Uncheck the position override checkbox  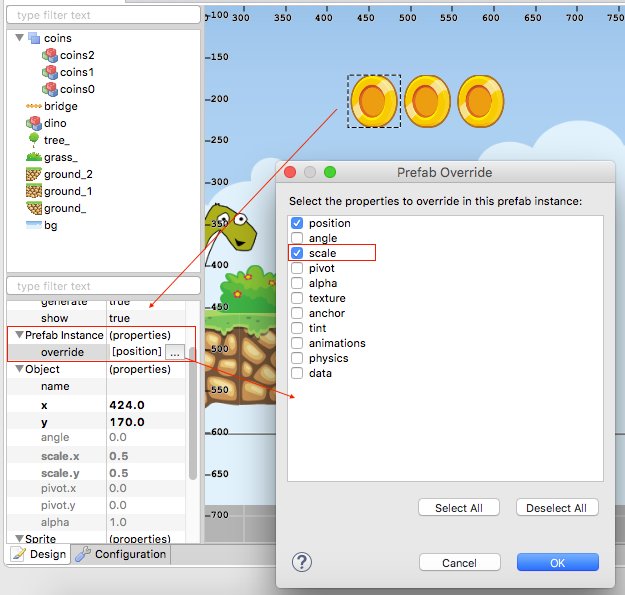click(x=297, y=223)
